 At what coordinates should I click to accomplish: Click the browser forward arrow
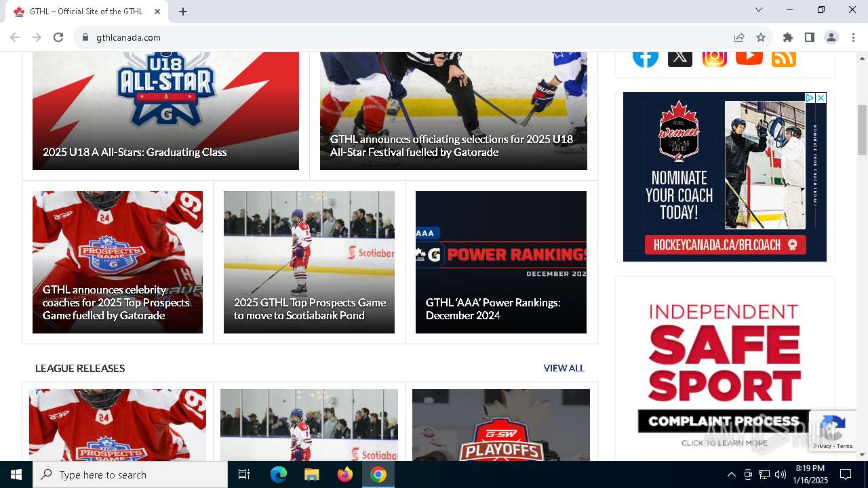click(x=37, y=37)
